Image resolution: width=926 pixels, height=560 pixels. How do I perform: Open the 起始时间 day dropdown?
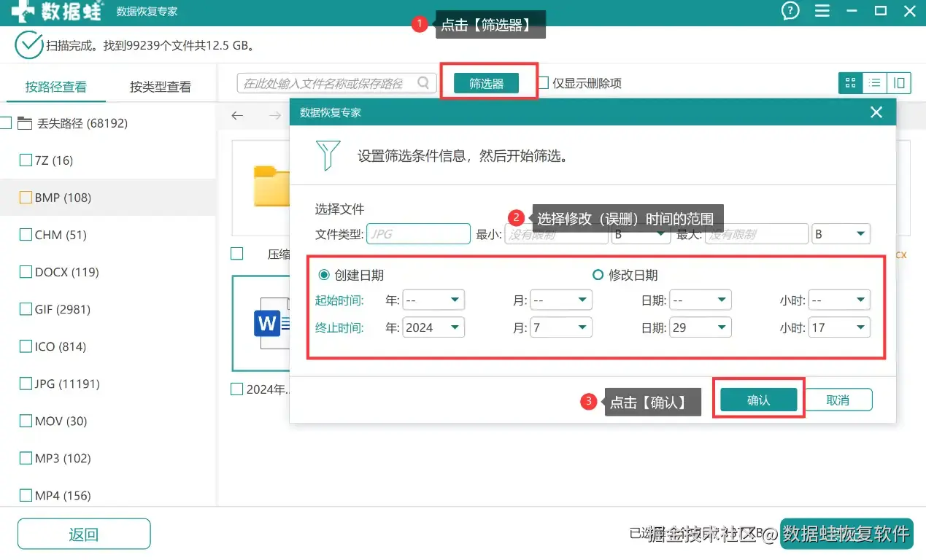tap(700, 300)
